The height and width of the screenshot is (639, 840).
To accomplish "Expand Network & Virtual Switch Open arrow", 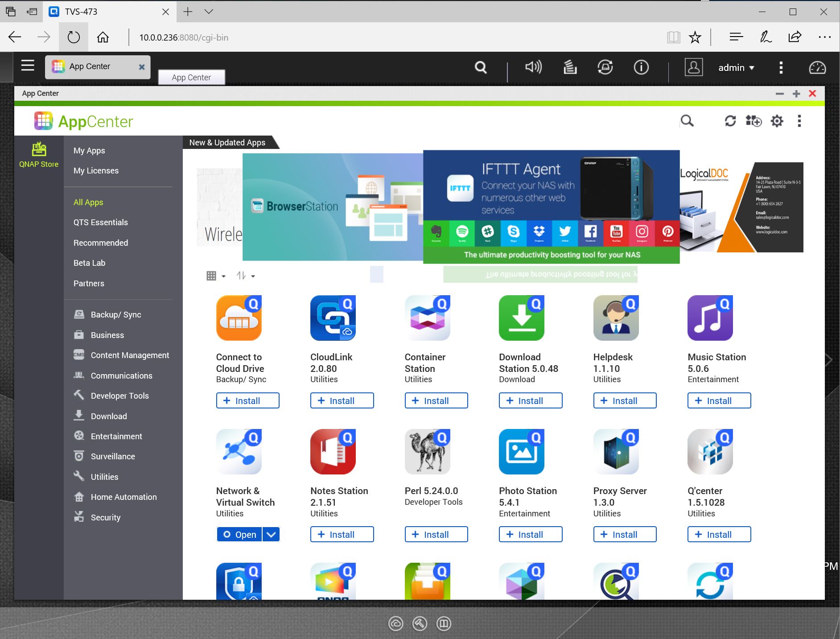I will [271, 534].
